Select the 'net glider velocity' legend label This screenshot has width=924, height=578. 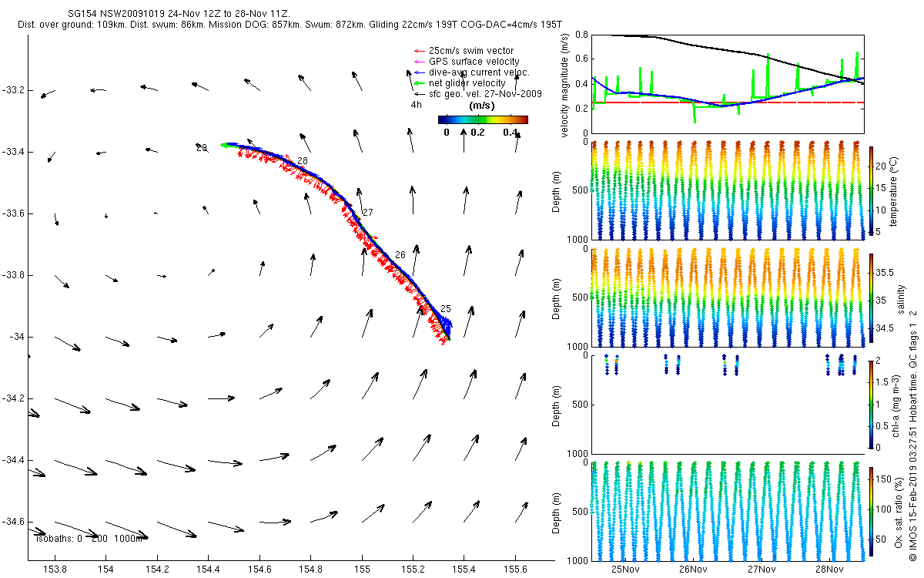[x=467, y=83]
